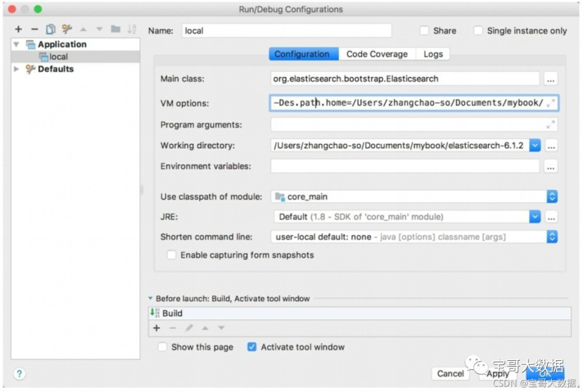Viewport: 583px width, 392px height.
Task: Open the JRE dropdown
Action: [534, 217]
